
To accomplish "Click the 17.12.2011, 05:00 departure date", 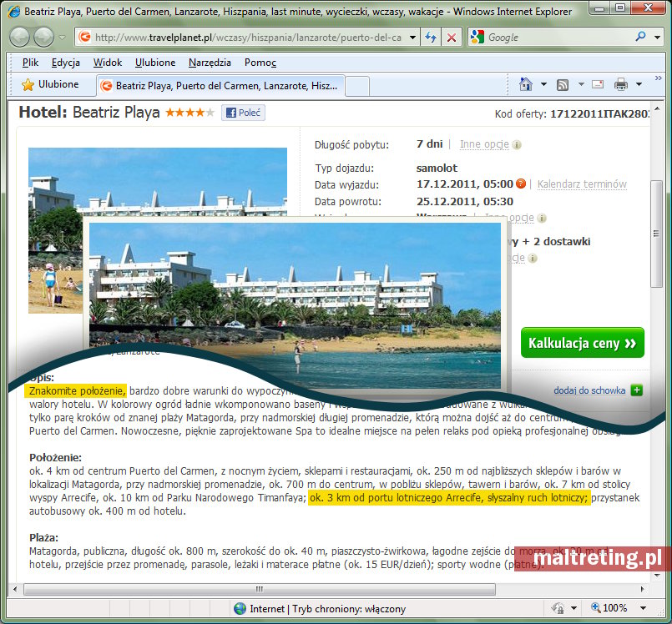I will tap(465, 184).
